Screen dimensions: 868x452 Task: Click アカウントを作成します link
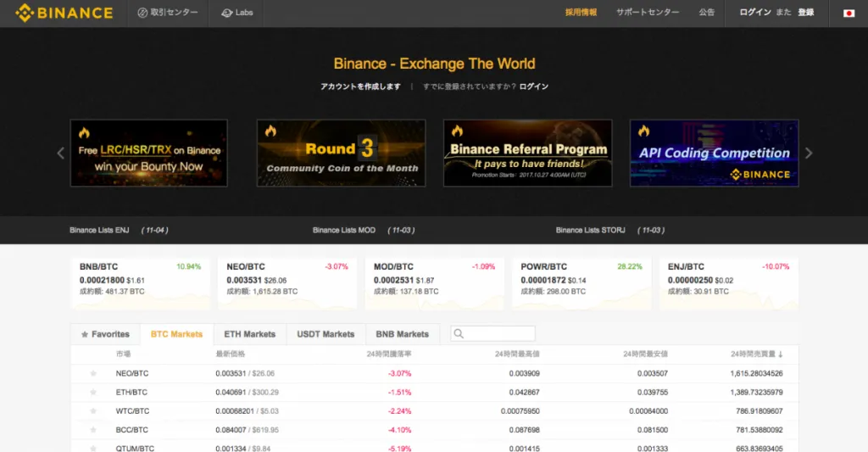pos(360,86)
